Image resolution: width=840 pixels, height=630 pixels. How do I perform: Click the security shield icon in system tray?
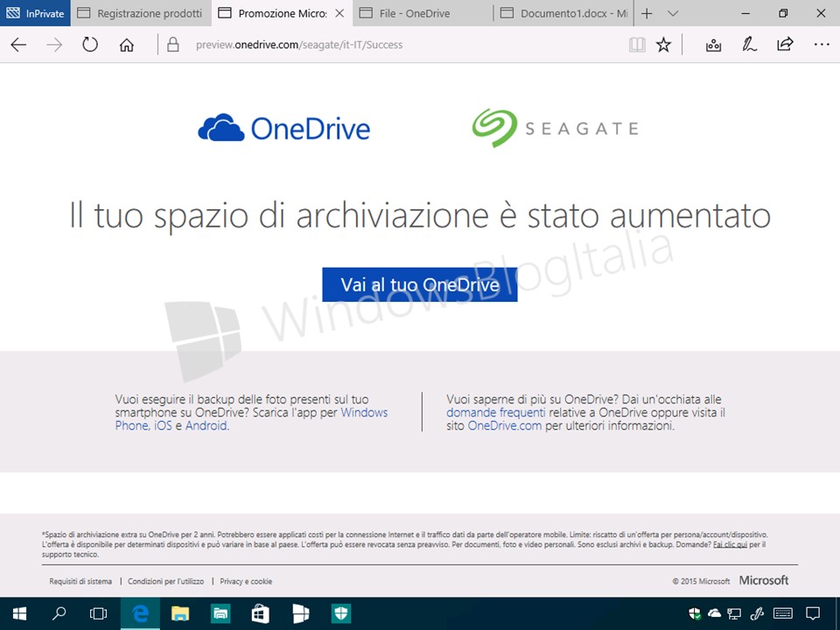pos(694,613)
